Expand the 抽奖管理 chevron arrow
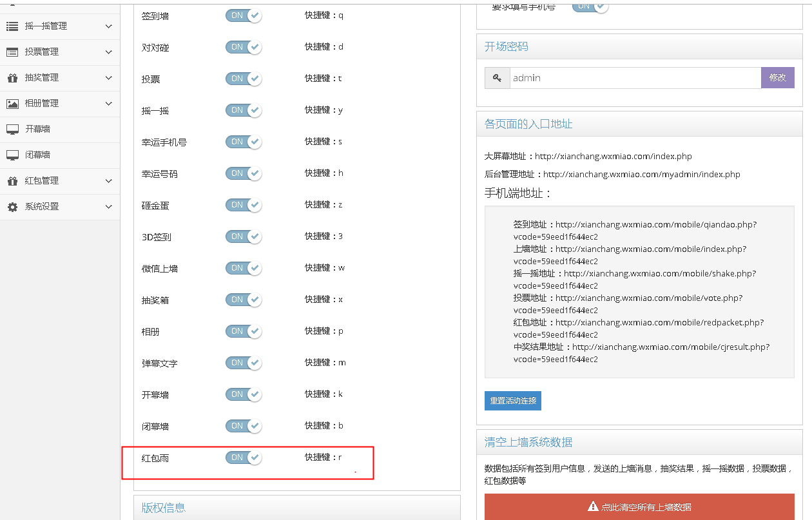The width and height of the screenshot is (812, 520). pos(108,78)
